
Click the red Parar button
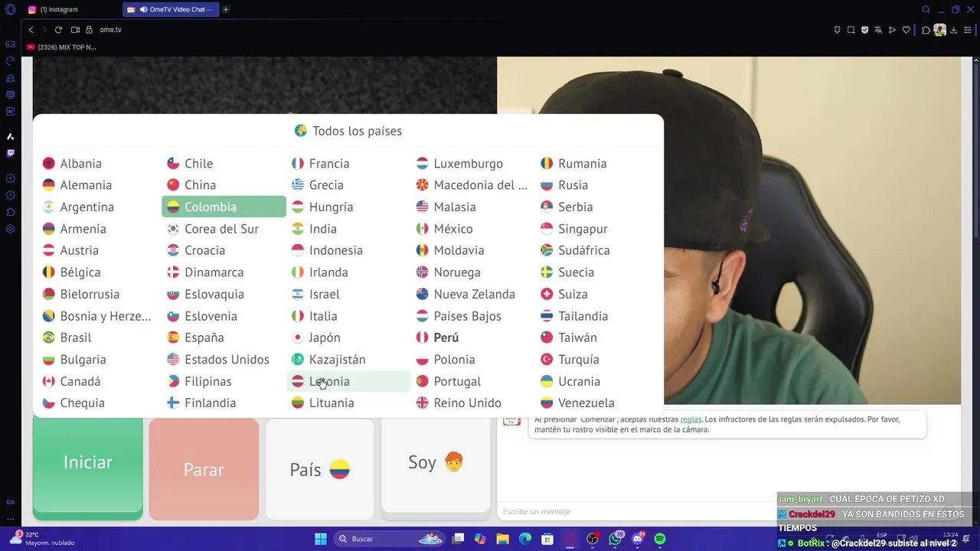204,469
